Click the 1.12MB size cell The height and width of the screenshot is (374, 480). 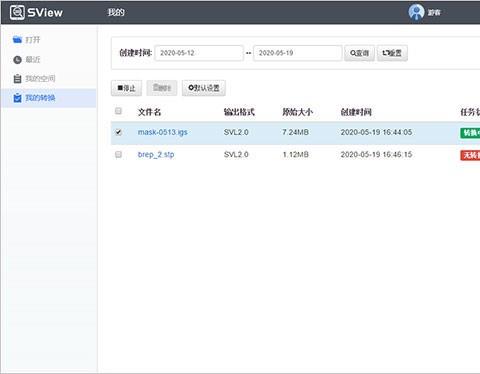[296, 155]
